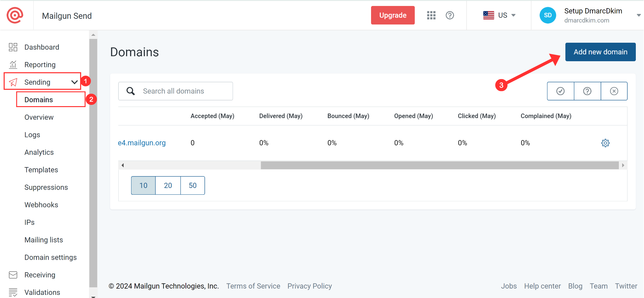Open Dashboard from sidebar

pyautogui.click(x=42, y=47)
